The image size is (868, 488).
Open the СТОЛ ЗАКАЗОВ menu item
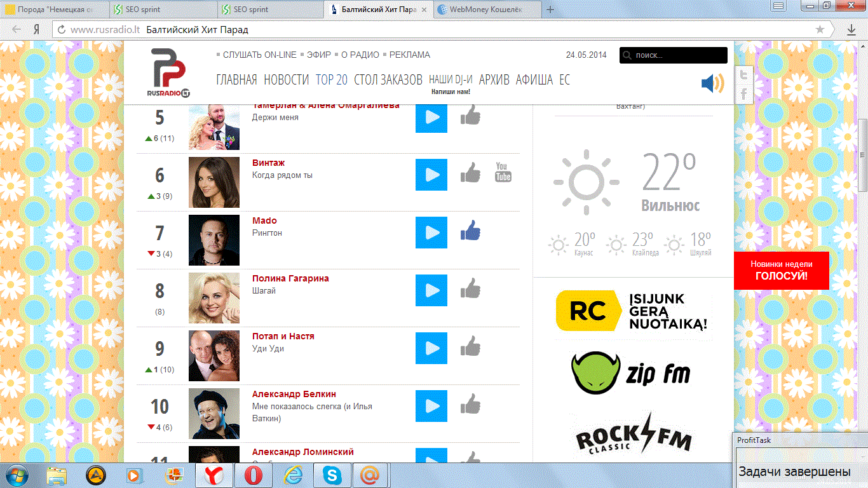point(388,79)
